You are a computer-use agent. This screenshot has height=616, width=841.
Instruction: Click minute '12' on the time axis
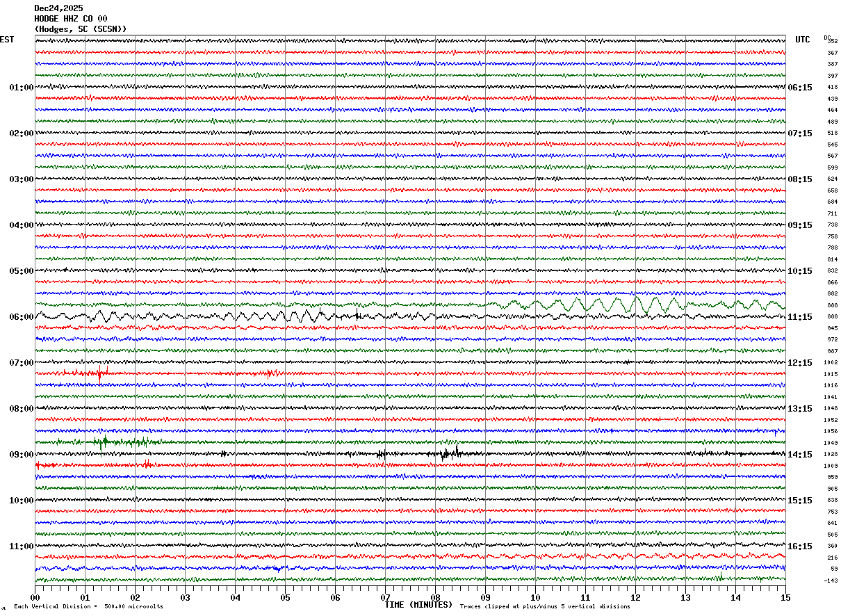(635, 597)
